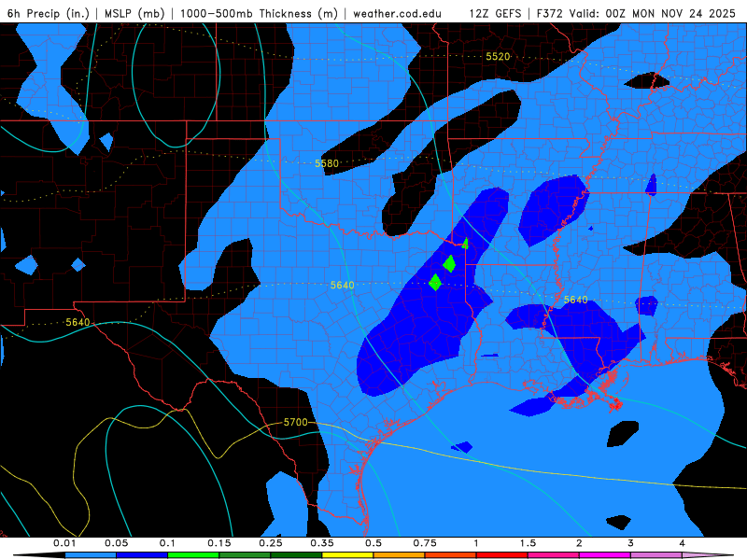Pick the yellow 0.35 legend swatch
This screenshot has width=747, height=560.
point(347,555)
